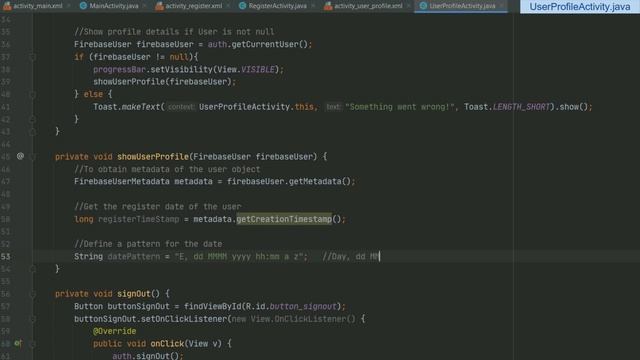Image resolution: width=640 pixels, height=360 pixels.
Task: Close the activity_user_profile.xml tab
Action: point(408,6)
